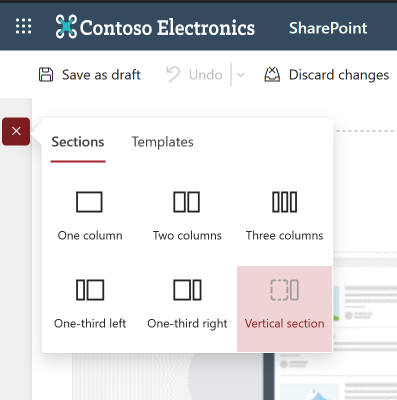Switch to the Sections tab
Viewport: 397px width, 400px height.
[x=78, y=142]
